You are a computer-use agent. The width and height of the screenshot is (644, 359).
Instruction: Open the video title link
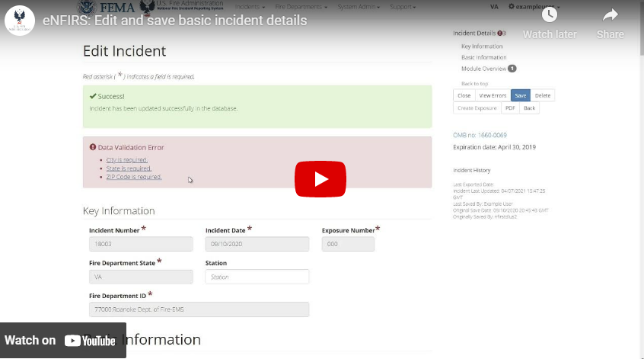click(174, 20)
